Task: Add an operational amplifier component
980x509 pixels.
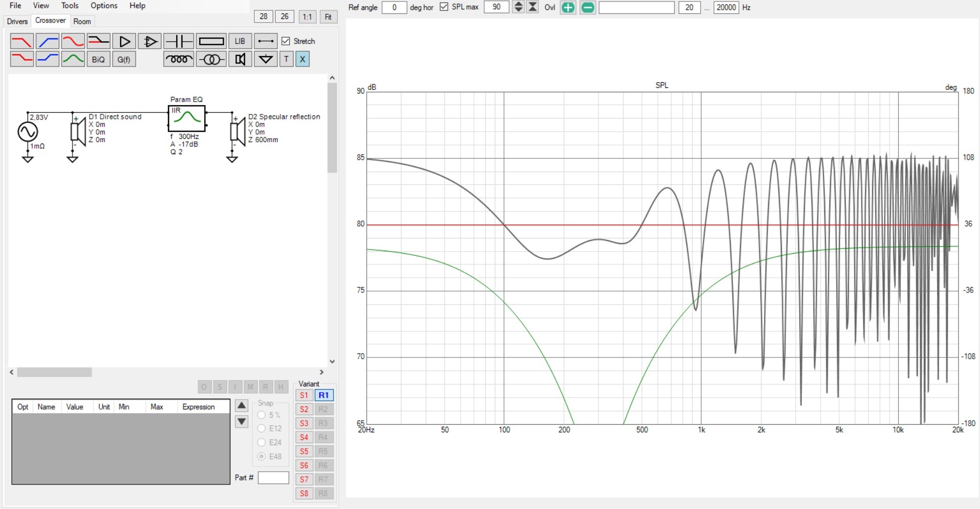Action: (150, 41)
